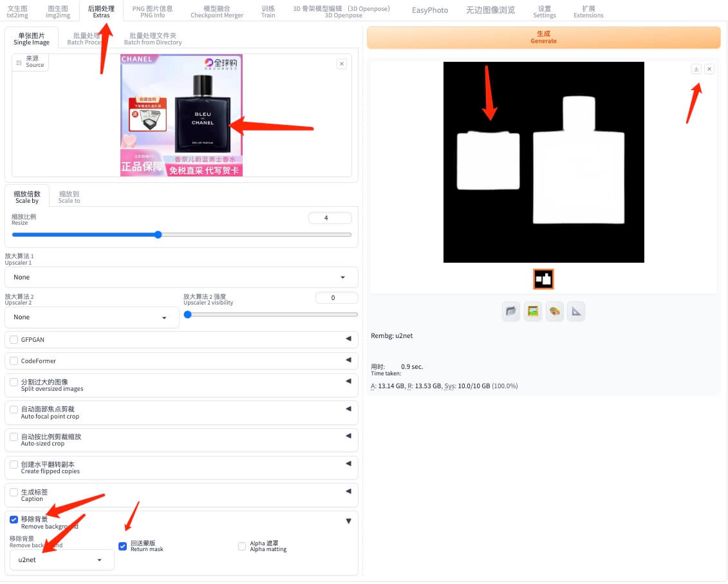Viewport: 728px width, 584px height.
Task: Expand Split oversized images section arrow
Action: (349, 381)
